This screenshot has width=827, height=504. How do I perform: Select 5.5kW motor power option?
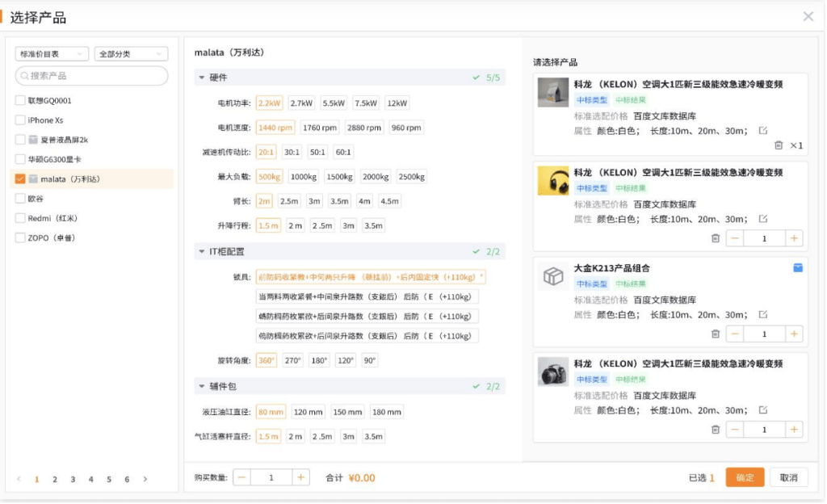click(x=334, y=103)
